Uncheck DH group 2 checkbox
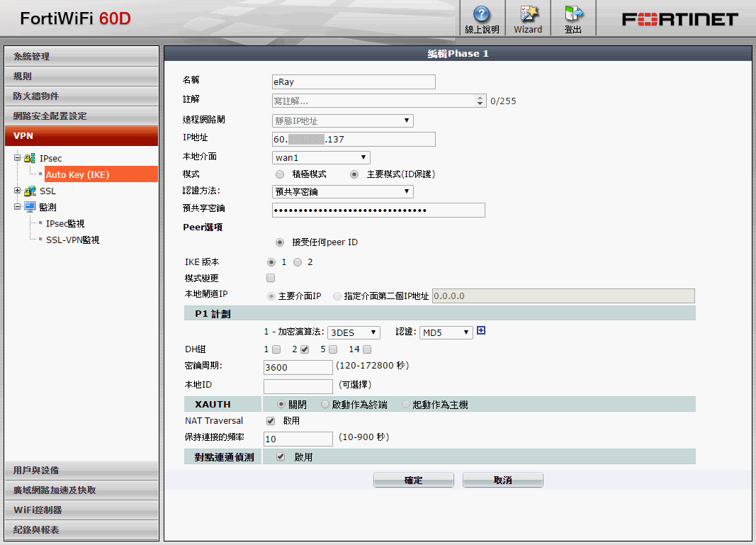756x545 pixels. coord(305,349)
